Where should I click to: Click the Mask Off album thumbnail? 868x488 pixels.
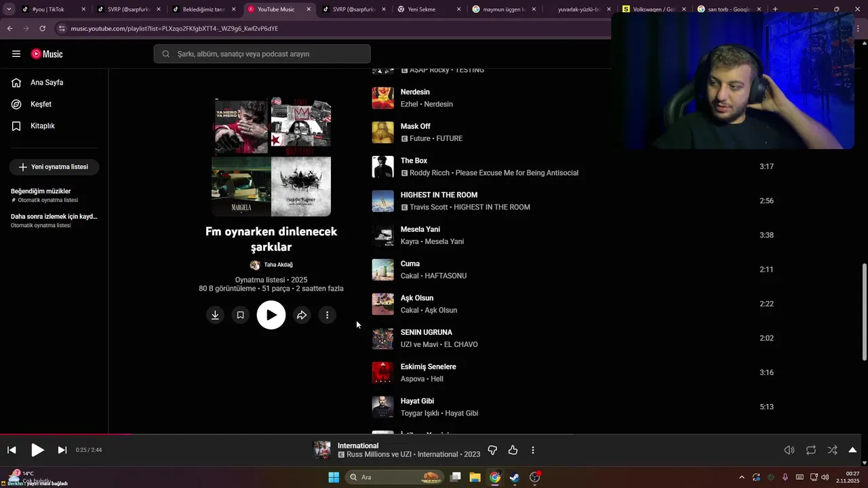(382, 132)
